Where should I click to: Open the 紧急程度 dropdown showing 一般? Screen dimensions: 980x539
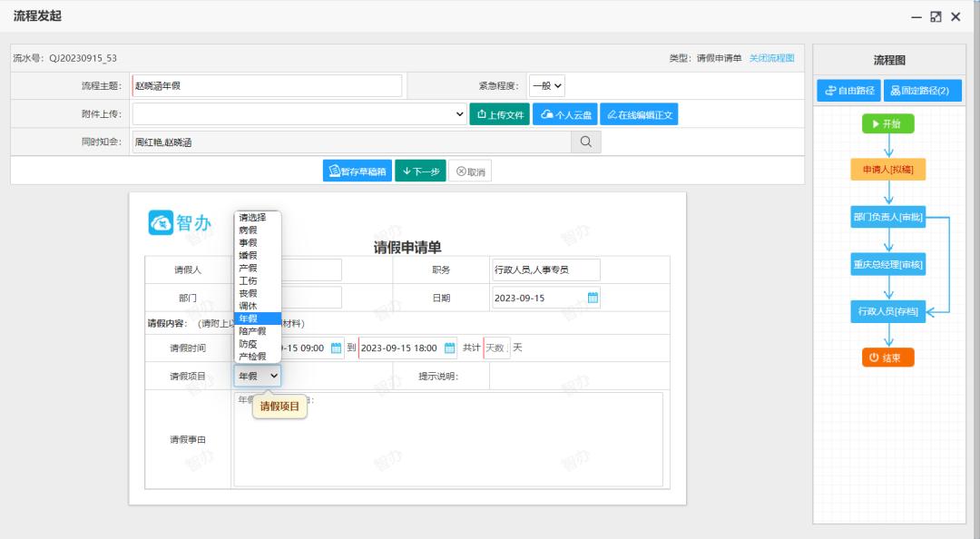[546, 85]
